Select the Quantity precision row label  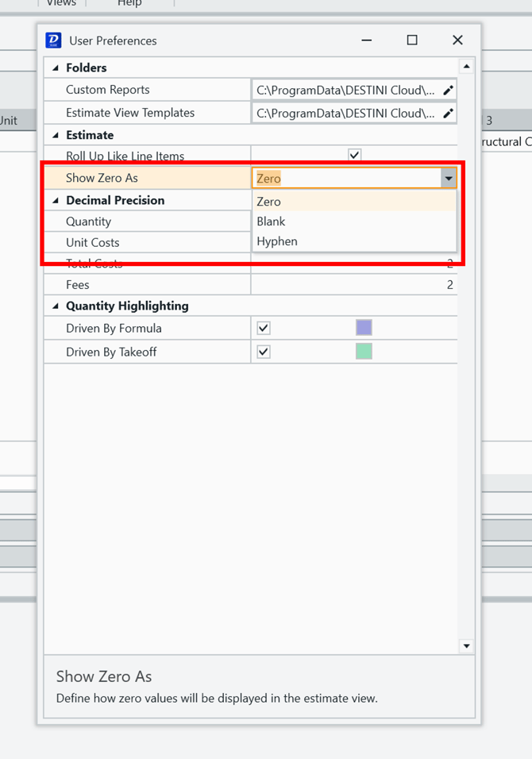click(x=89, y=222)
